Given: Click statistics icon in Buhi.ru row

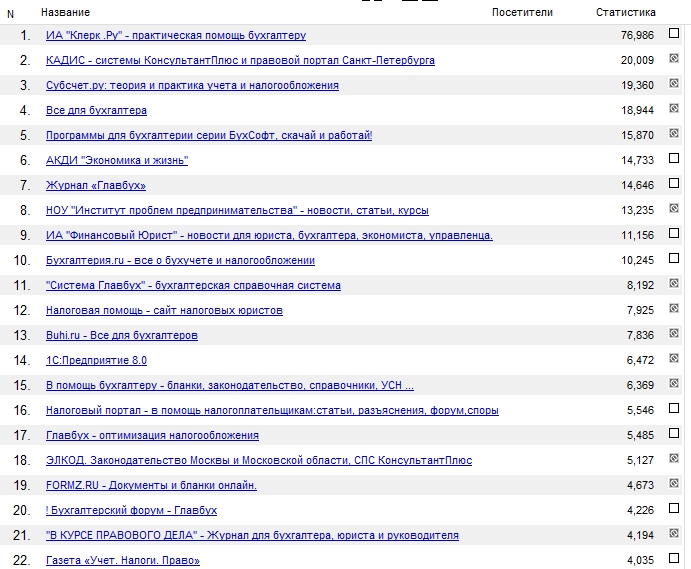Looking at the screenshot, I should [x=674, y=333].
